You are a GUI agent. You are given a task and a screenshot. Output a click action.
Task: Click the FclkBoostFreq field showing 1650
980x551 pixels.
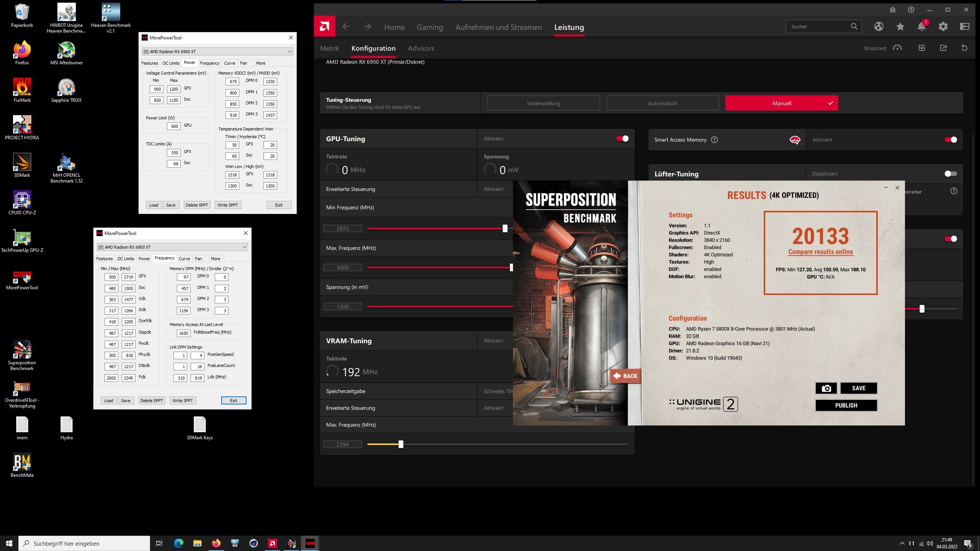point(184,333)
